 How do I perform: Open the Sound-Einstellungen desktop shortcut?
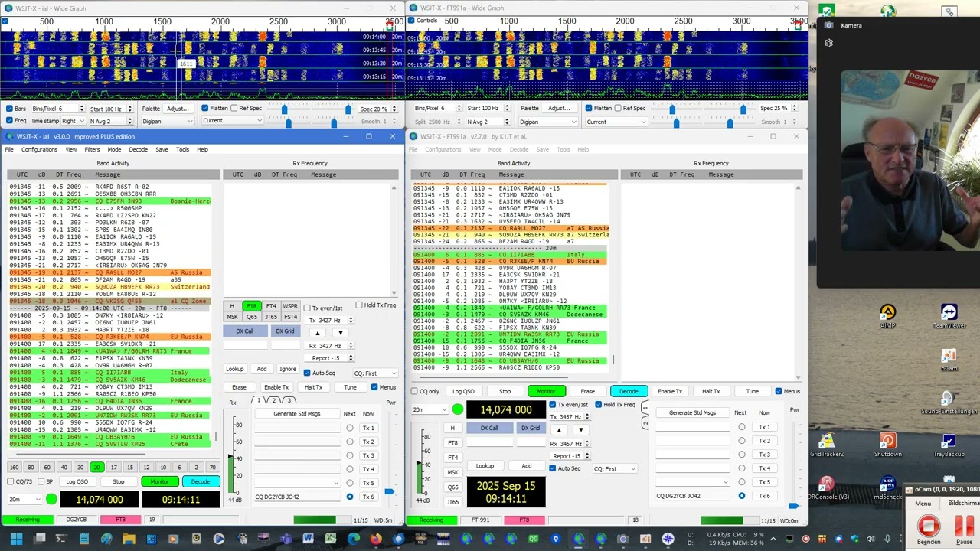(x=949, y=403)
